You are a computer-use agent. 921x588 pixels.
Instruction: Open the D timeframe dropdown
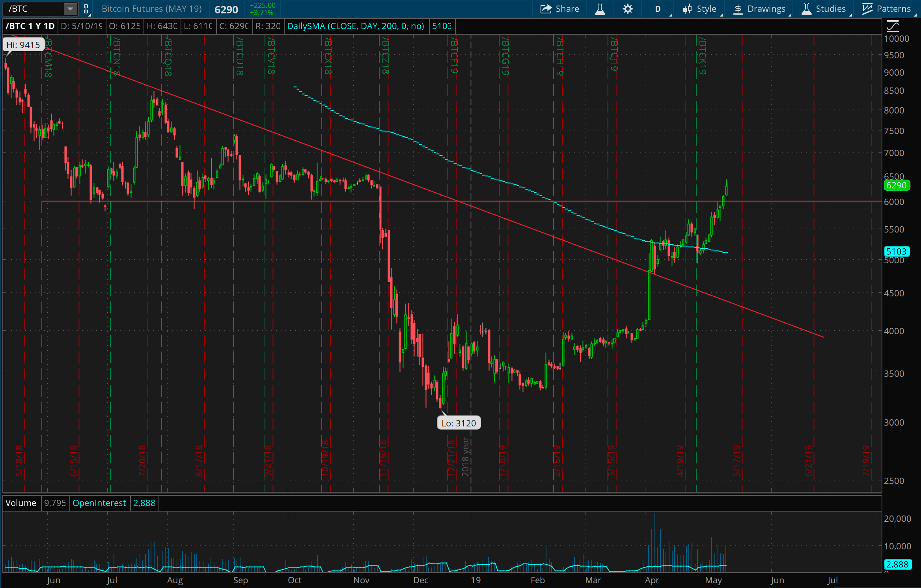pos(658,9)
